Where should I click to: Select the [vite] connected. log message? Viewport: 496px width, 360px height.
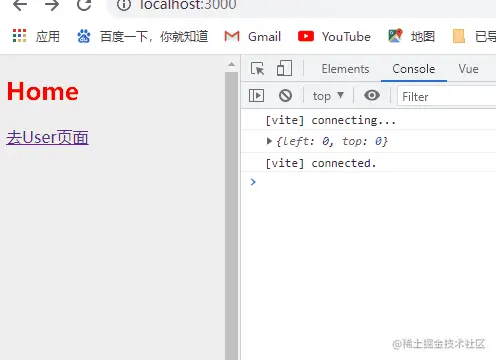tap(321, 163)
